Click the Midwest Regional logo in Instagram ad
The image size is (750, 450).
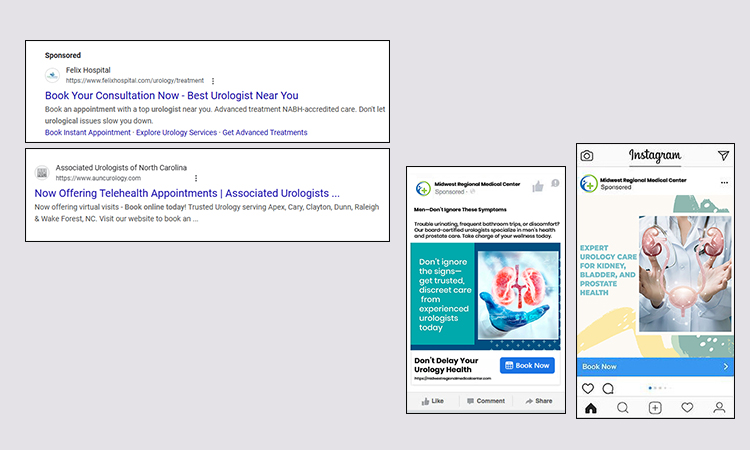pos(589,184)
